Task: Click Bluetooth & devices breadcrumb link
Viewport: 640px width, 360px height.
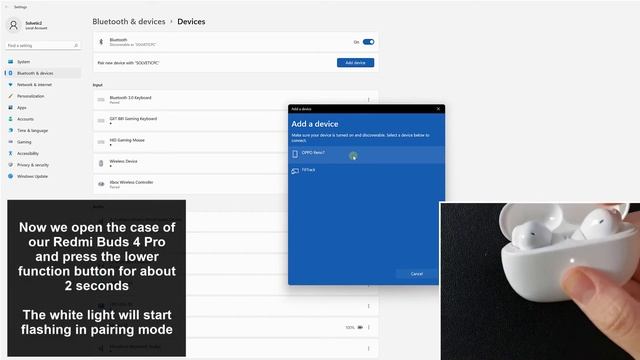Action: 129,22
